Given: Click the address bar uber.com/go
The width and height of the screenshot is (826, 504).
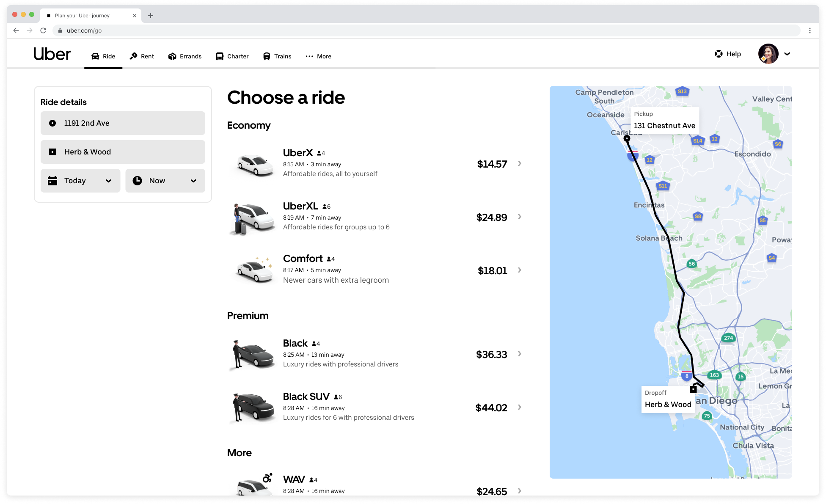Looking at the screenshot, I should tap(427, 30).
